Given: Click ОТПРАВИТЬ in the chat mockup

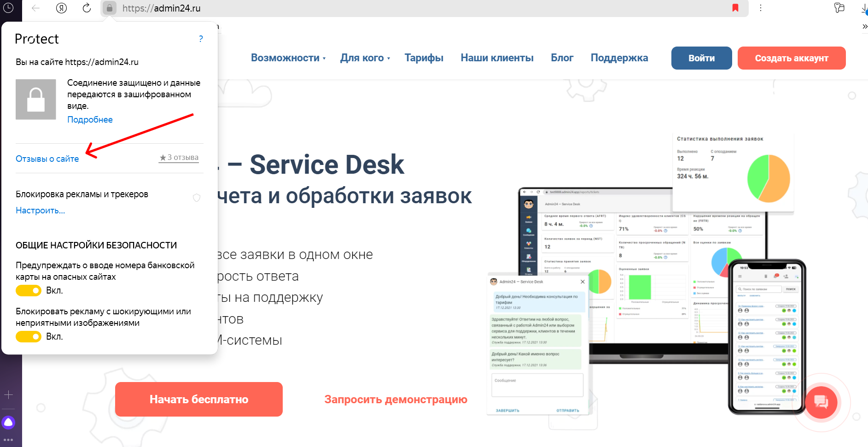Looking at the screenshot, I should (568, 411).
